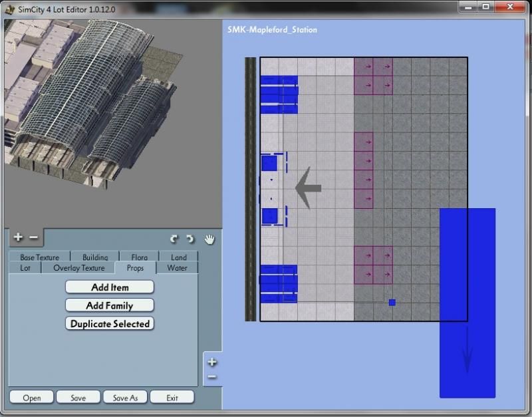
Task: Click the SMK-Mapleford_Station lot title
Action: click(272, 29)
